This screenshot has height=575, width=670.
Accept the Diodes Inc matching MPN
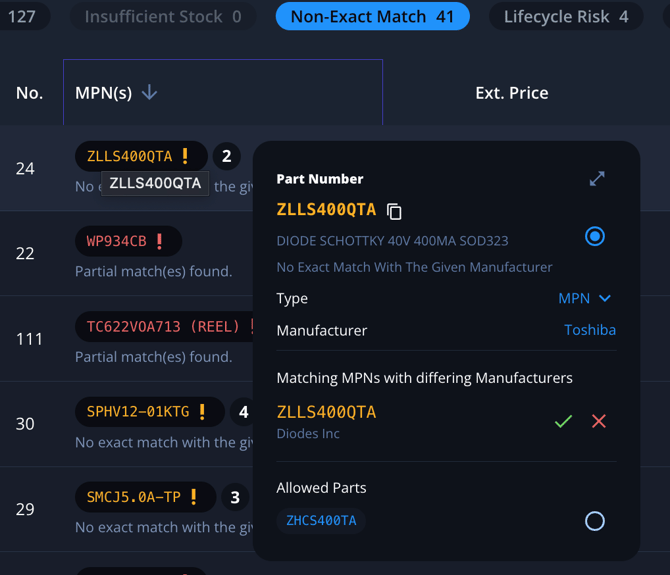563,421
